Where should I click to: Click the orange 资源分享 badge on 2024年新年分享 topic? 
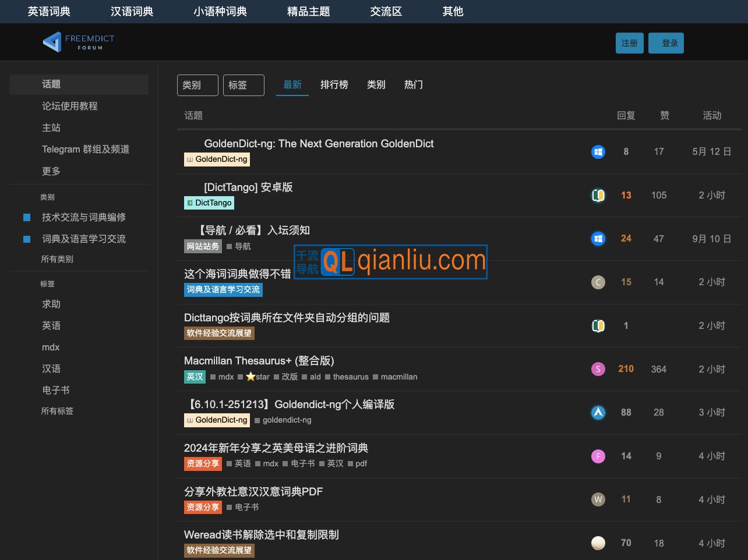pyautogui.click(x=202, y=463)
